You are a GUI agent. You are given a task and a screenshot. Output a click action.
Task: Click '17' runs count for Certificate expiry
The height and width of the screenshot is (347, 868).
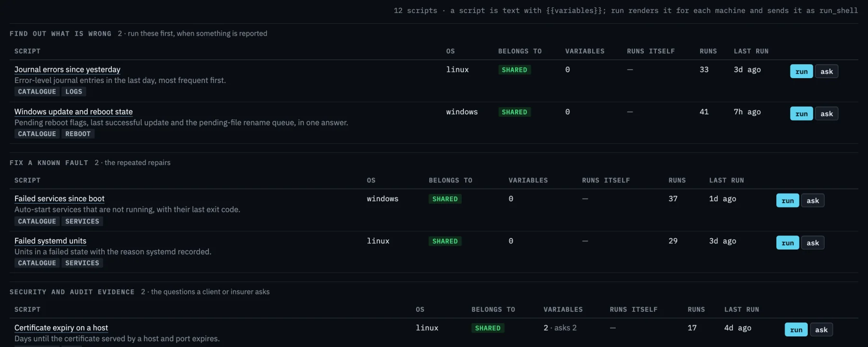click(x=692, y=328)
